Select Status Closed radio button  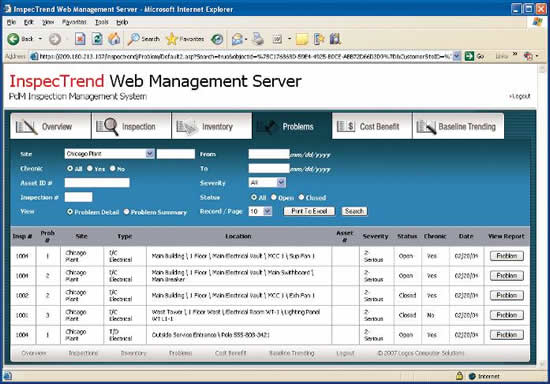301,197
